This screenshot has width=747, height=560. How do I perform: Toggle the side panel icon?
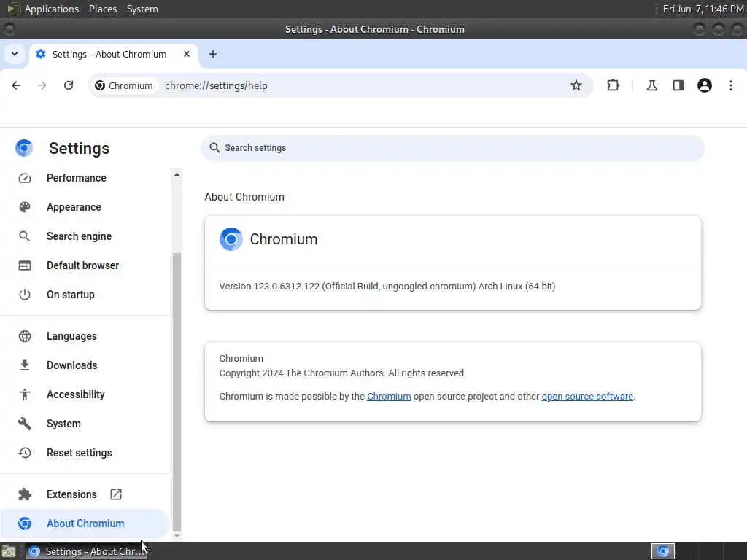[678, 85]
